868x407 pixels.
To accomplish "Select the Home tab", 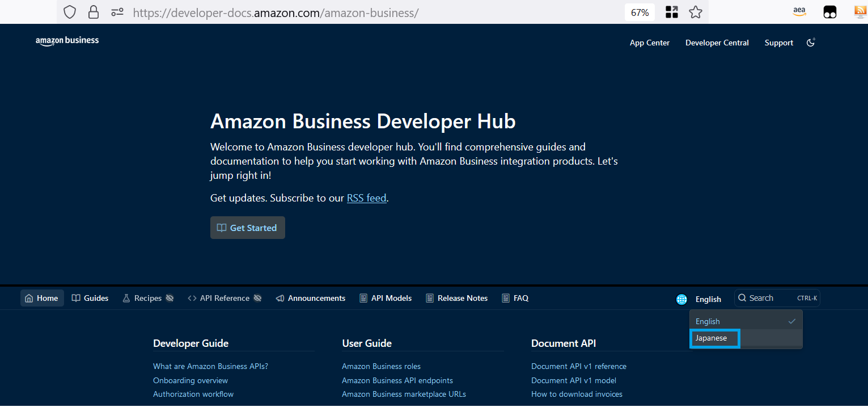I will coord(42,298).
